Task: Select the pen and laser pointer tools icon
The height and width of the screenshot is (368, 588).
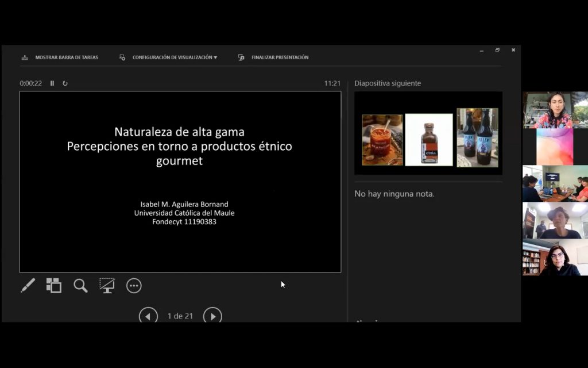Action: 28,285
